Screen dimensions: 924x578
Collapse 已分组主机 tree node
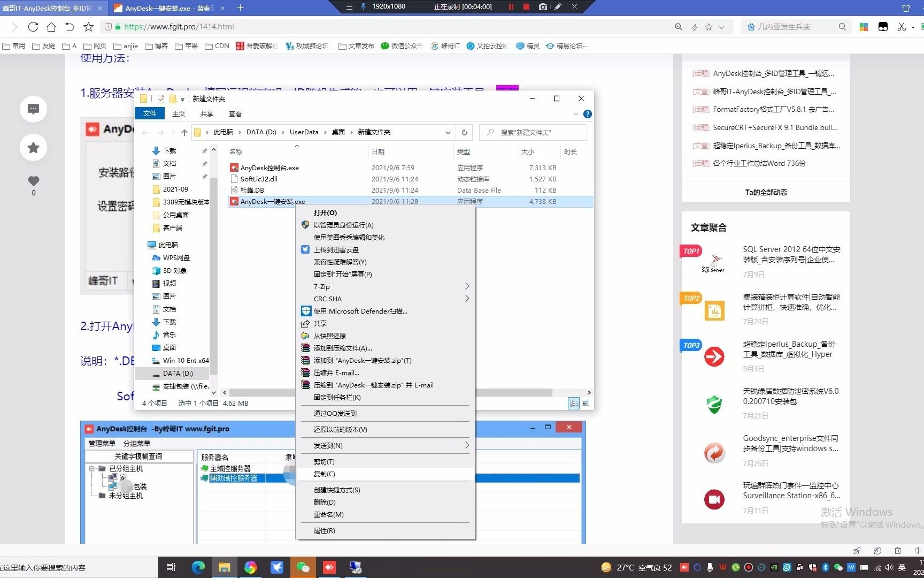click(91, 469)
